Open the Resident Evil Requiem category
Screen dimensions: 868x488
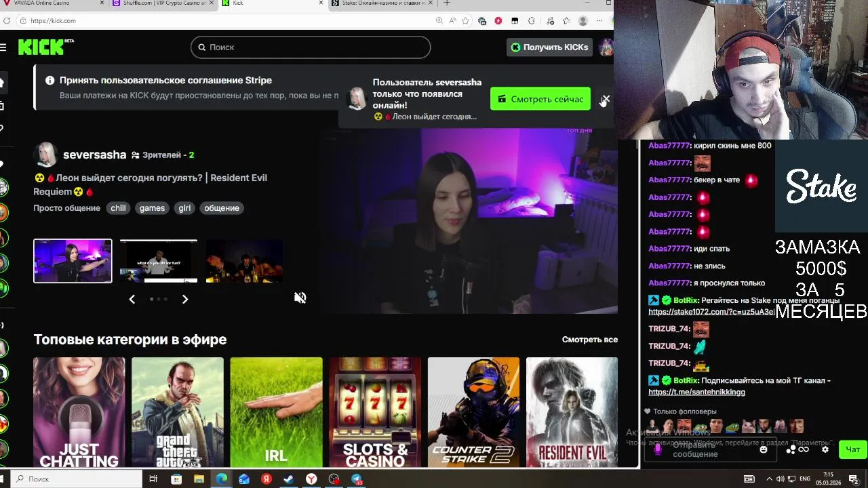572,412
